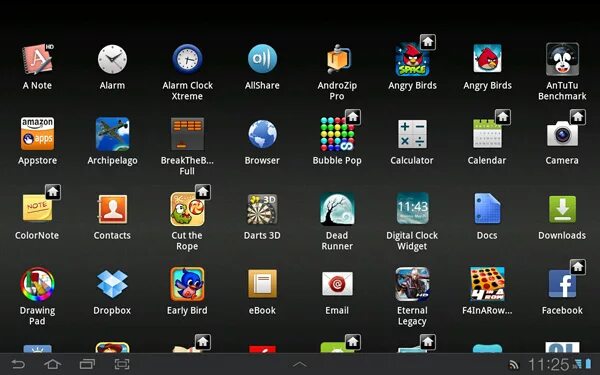Open the Amazon Appstore
Viewport: 600px width, 375px height.
coord(37,134)
